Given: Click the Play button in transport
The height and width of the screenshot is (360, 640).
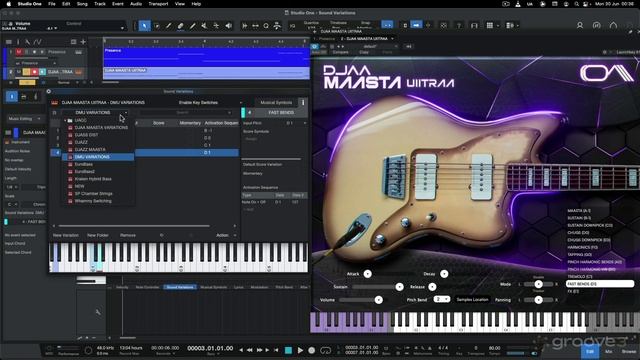Looking at the screenshot, I should click(x=300, y=350).
